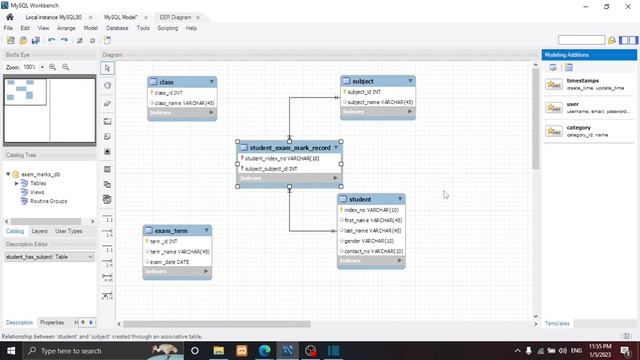
Task: Open the File menu
Action: coord(8,28)
